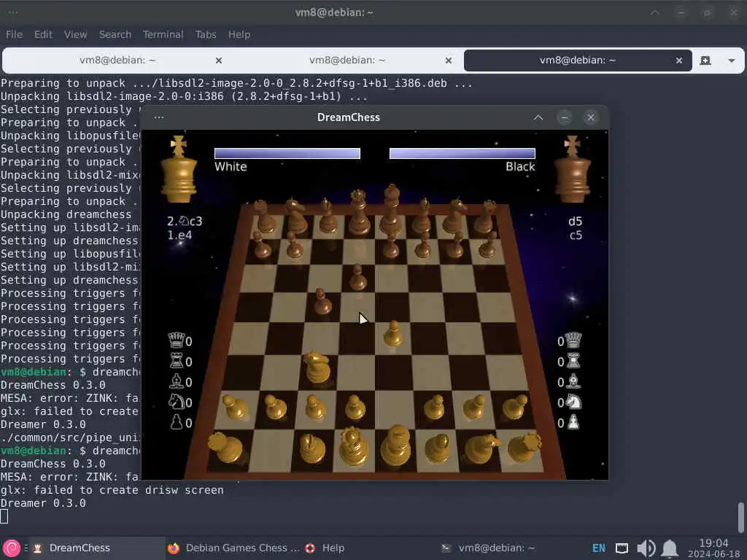Screen dimensions: 747x560
Task: Open the terminal Help menu
Action: point(239,34)
